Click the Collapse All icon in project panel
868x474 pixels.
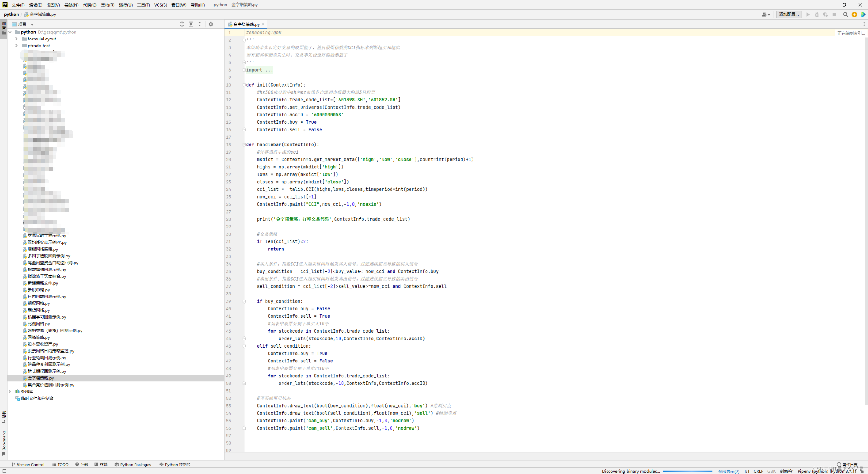199,24
